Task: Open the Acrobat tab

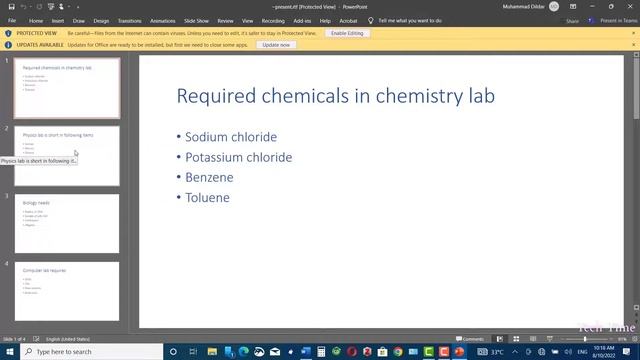Action: pyautogui.click(x=348, y=21)
